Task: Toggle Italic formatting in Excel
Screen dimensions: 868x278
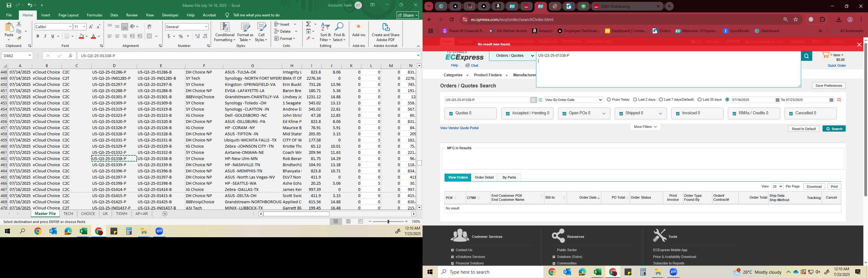Action: [45, 36]
